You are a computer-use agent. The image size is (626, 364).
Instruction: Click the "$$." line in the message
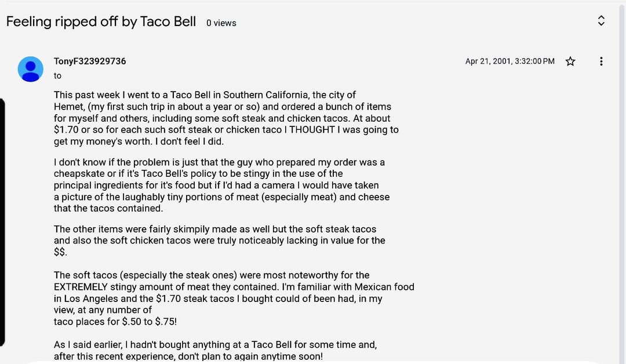(x=60, y=252)
